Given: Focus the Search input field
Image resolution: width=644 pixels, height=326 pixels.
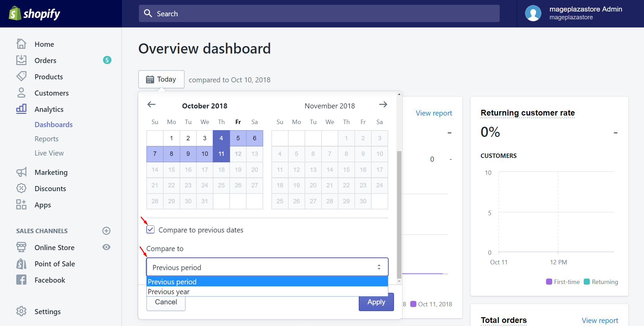Looking at the screenshot, I should click(x=319, y=14).
